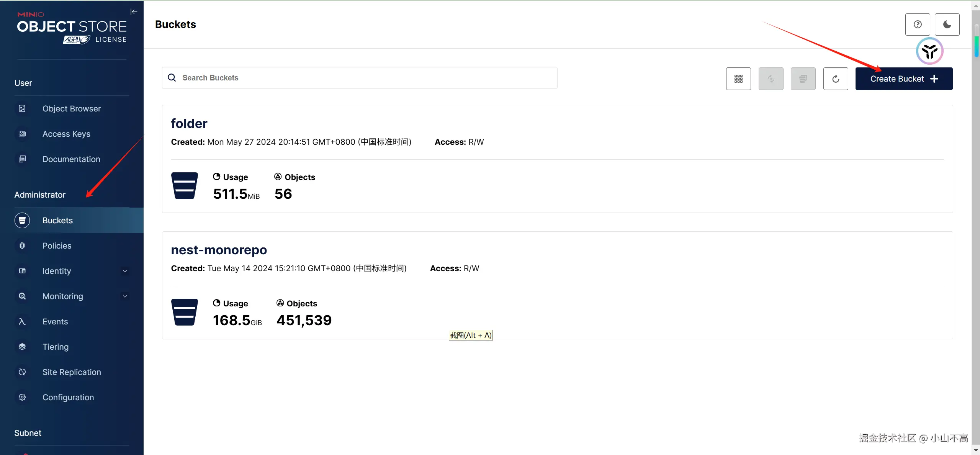Open Object Browser in sidebar
This screenshot has width=980, height=455.
pyautogui.click(x=72, y=109)
